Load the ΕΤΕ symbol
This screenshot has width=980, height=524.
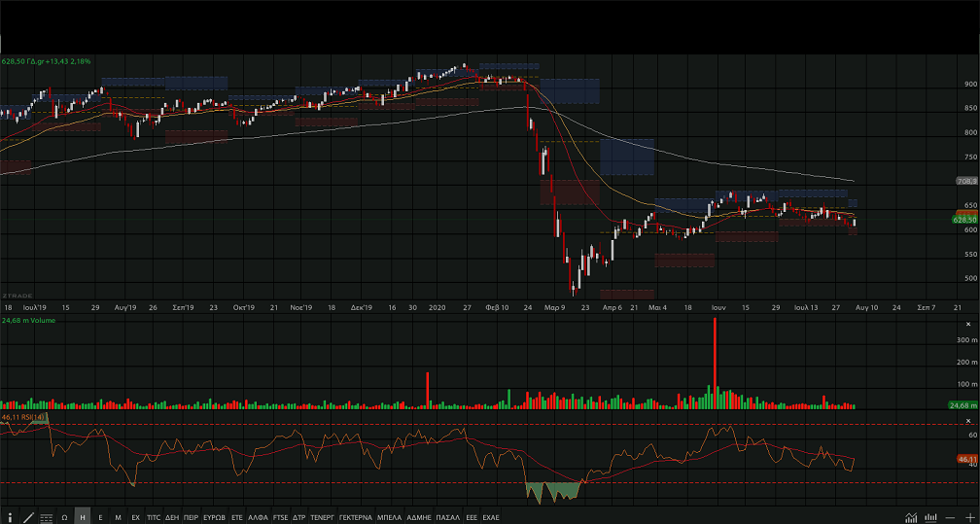[237, 518]
